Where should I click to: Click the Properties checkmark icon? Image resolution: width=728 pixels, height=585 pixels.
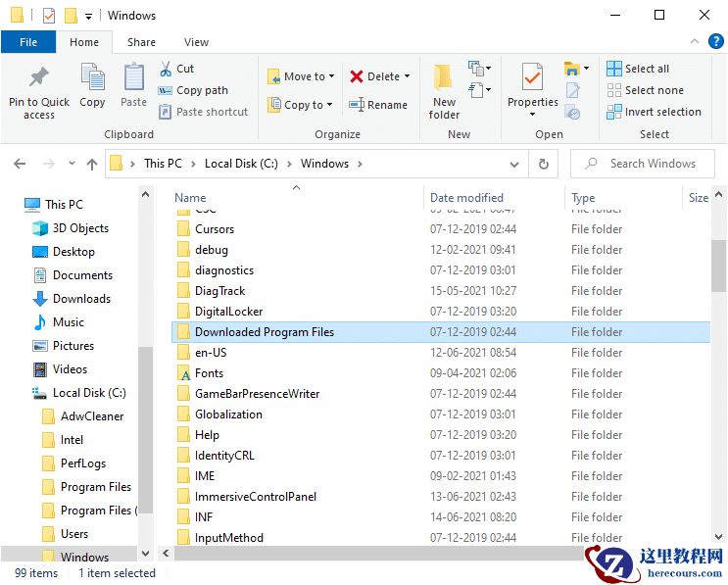532,77
